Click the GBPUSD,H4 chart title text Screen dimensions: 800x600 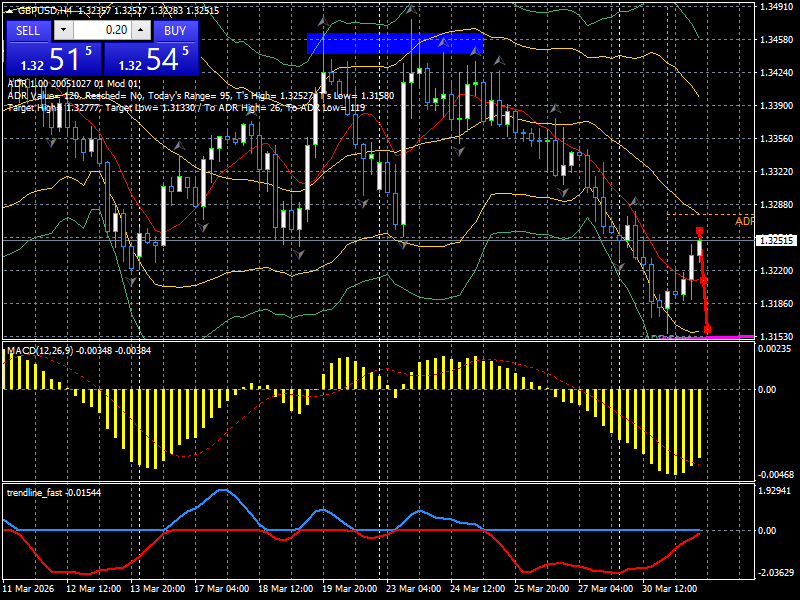click(x=45, y=10)
